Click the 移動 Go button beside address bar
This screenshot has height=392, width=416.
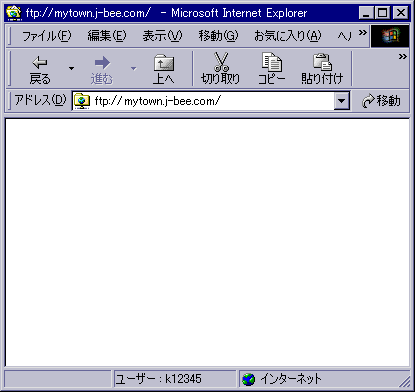point(381,101)
